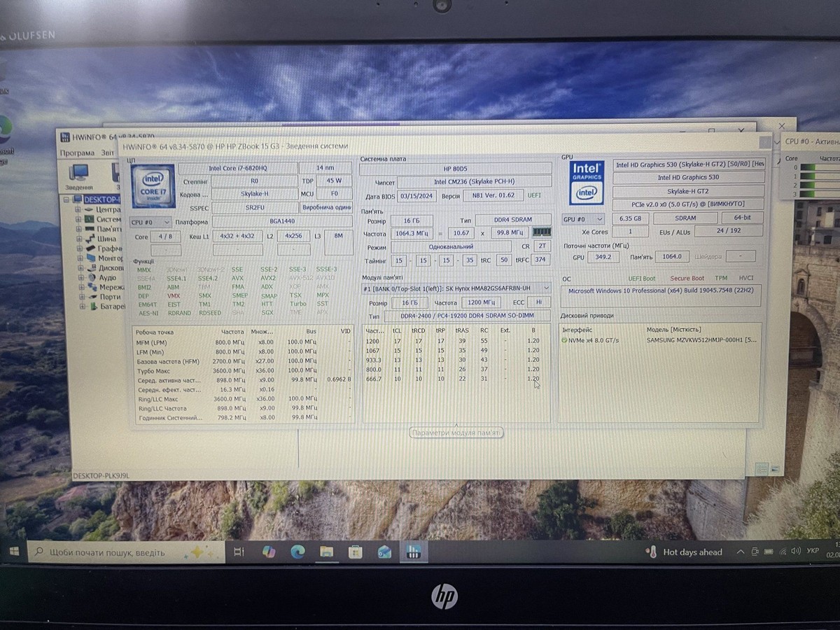Open the GPU #0 dropdown selector
The width and height of the screenshot is (840, 630).
[x=583, y=218]
